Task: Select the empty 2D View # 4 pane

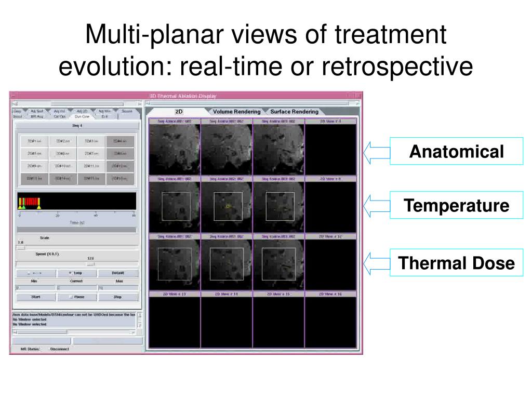Action: (330, 149)
